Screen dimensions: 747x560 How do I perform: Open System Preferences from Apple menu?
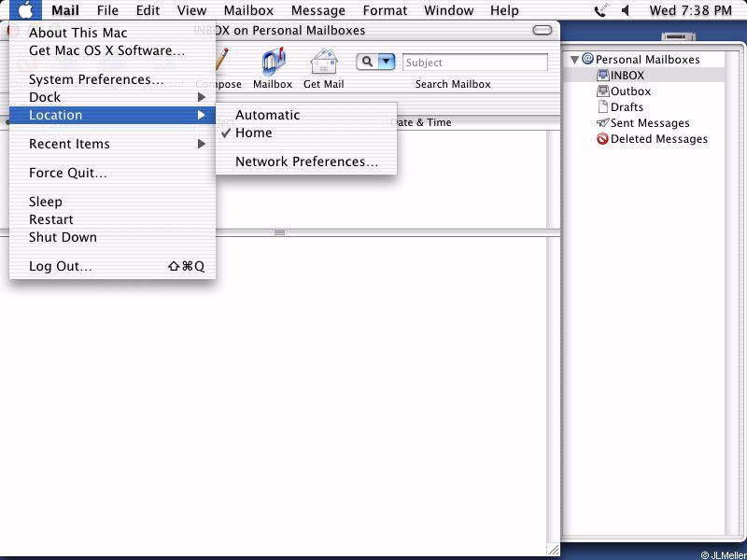point(112,79)
